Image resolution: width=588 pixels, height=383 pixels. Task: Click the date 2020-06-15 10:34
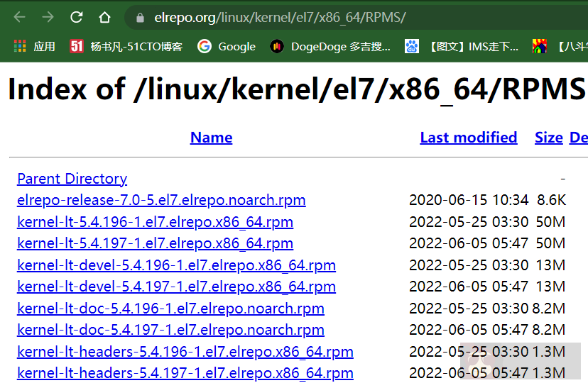469,200
